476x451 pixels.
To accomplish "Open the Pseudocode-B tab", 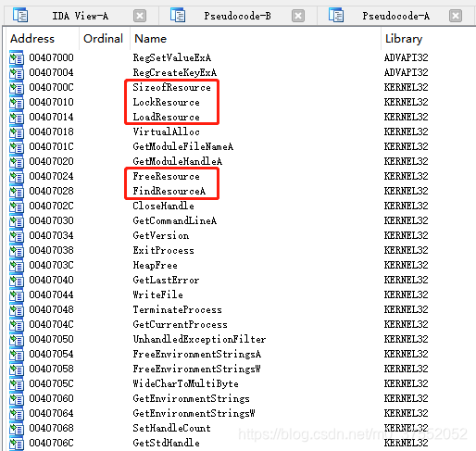I will pyautogui.click(x=237, y=16).
